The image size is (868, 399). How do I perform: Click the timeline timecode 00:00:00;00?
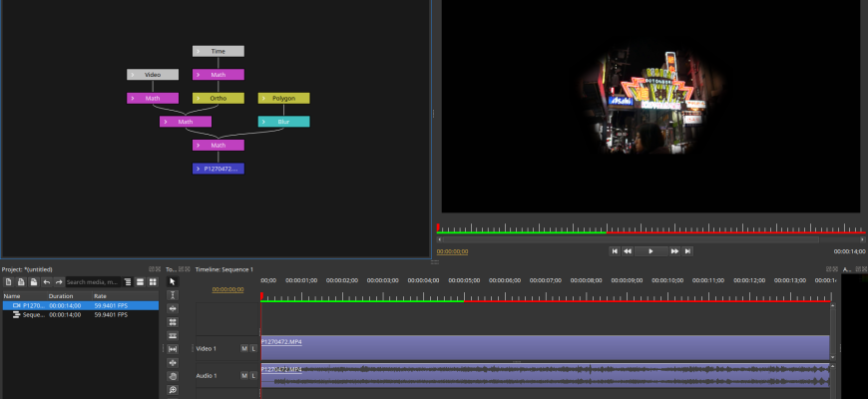(x=228, y=289)
